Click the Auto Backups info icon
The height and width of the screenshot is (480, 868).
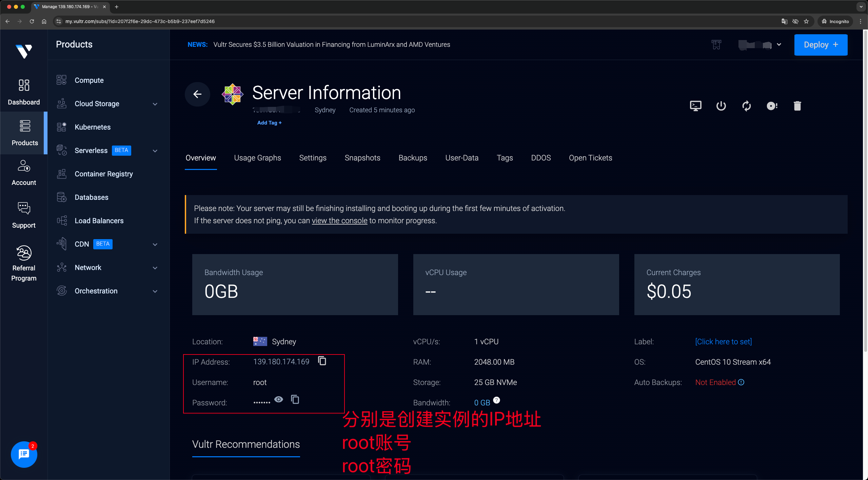pos(741,382)
